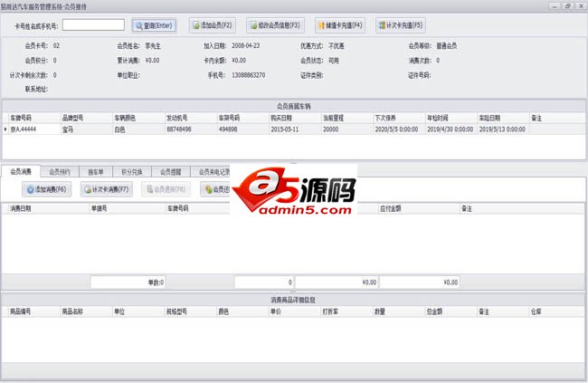Viewport: 588px width, 383px height.
Task: Focus the 卡号姓名或手机号 search input field
Action: (93, 25)
